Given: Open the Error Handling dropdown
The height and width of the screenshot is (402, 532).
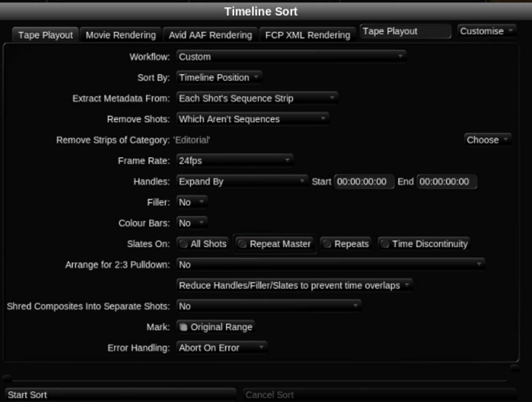Looking at the screenshot, I should point(221,347).
